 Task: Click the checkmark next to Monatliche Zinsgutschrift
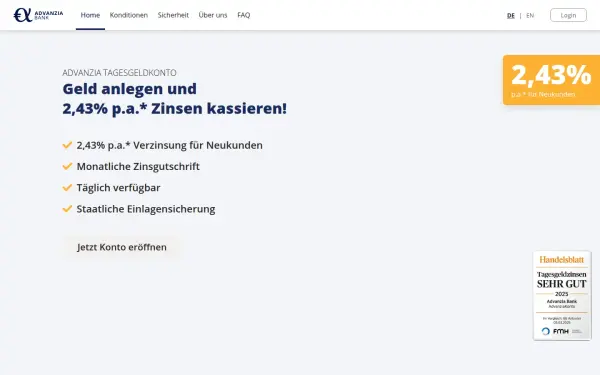(x=67, y=166)
